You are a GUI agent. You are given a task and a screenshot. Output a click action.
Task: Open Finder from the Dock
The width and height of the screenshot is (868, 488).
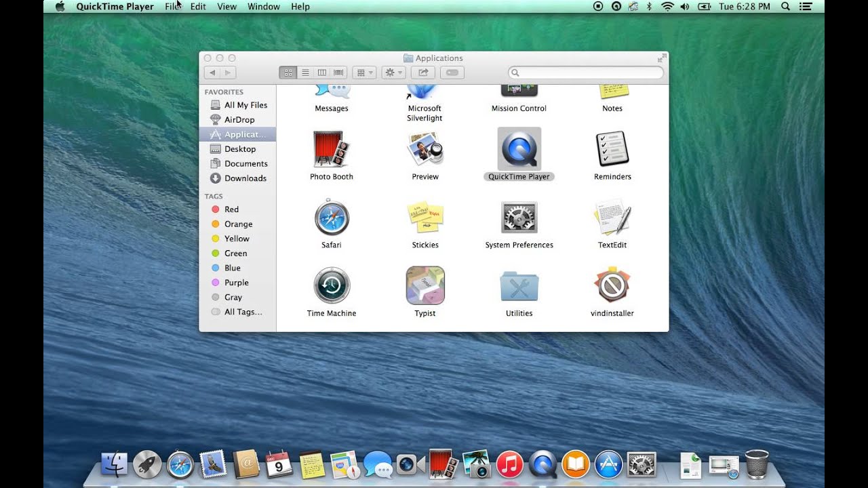tap(114, 465)
